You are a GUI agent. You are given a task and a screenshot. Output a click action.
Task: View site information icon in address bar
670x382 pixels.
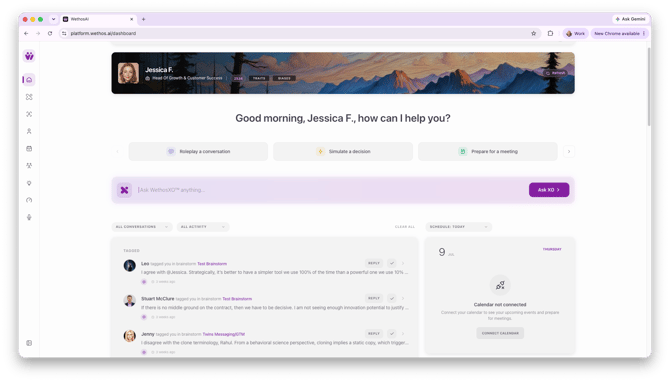[x=64, y=33]
